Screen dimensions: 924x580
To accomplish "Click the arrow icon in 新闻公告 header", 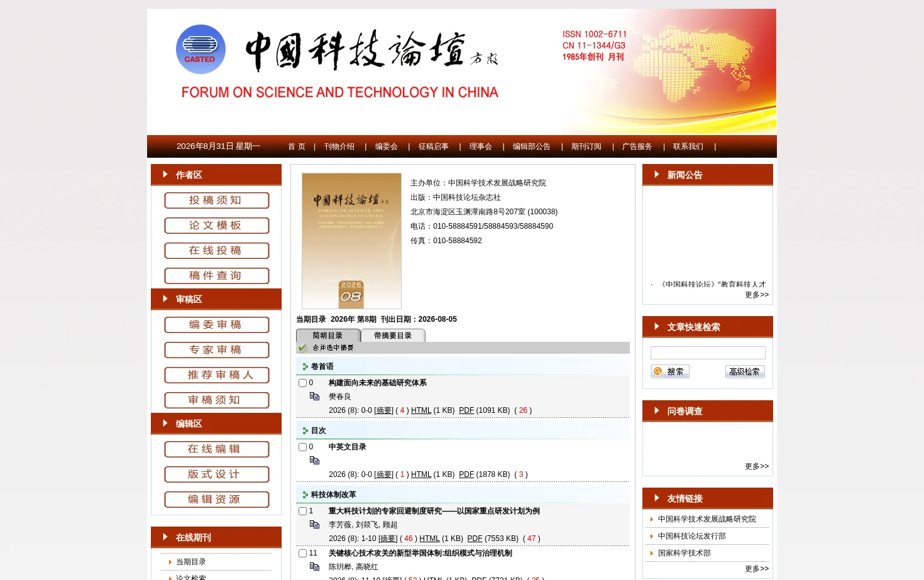I will point(657,174).
